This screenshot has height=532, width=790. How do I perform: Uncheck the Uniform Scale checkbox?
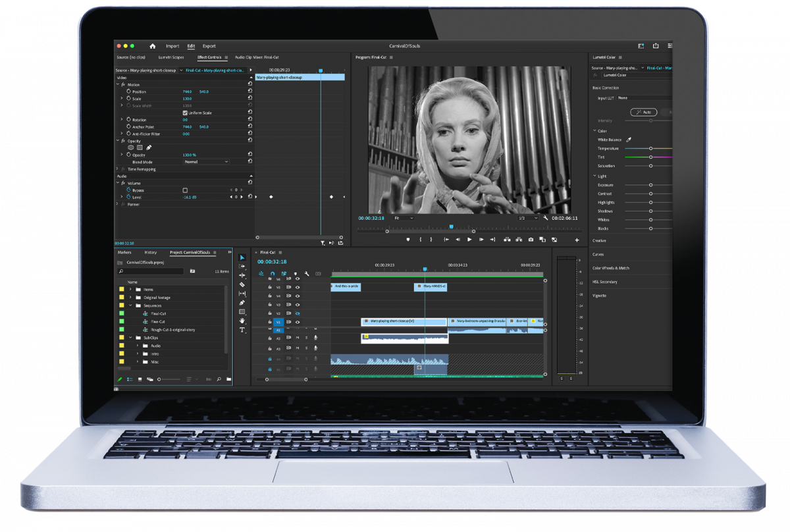point(185,113)
